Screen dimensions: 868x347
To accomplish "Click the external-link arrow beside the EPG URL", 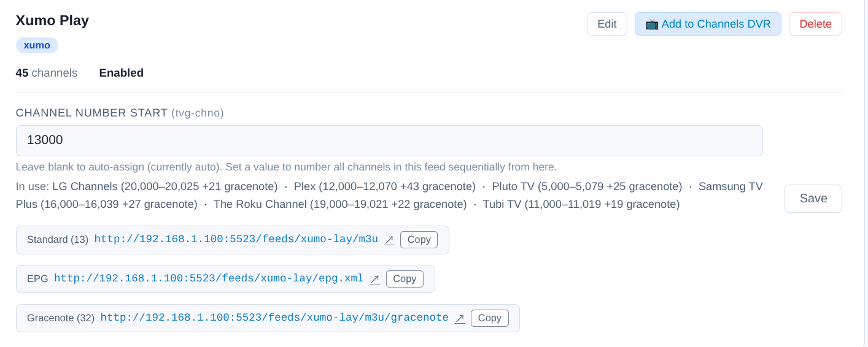I will coord(374,279).
